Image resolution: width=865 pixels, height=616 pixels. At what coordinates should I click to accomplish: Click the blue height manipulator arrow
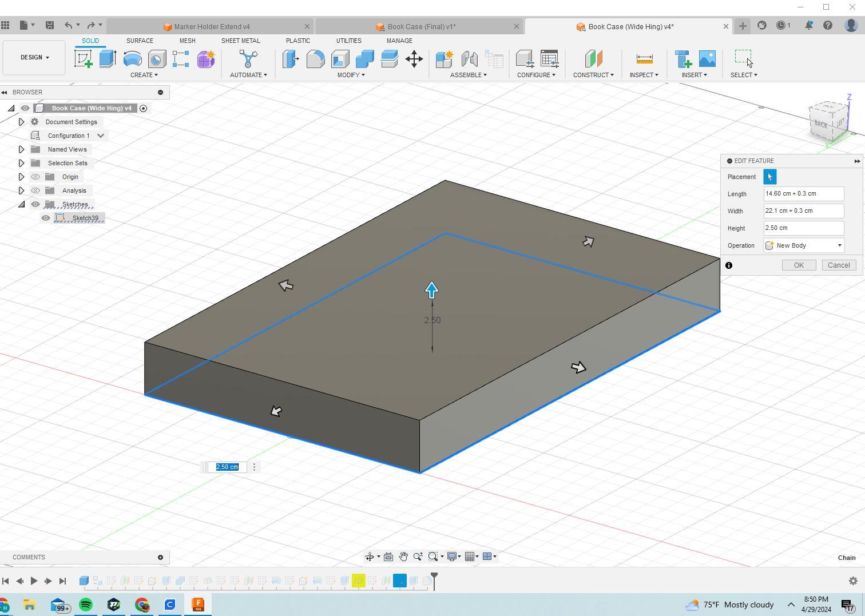tap(431, 289)
